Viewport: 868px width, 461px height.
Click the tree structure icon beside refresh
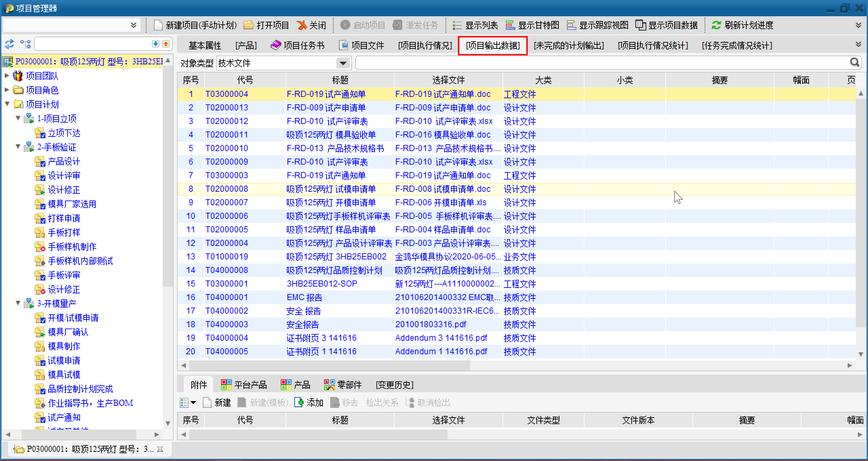pyautogui.click(x=25, y=44)
